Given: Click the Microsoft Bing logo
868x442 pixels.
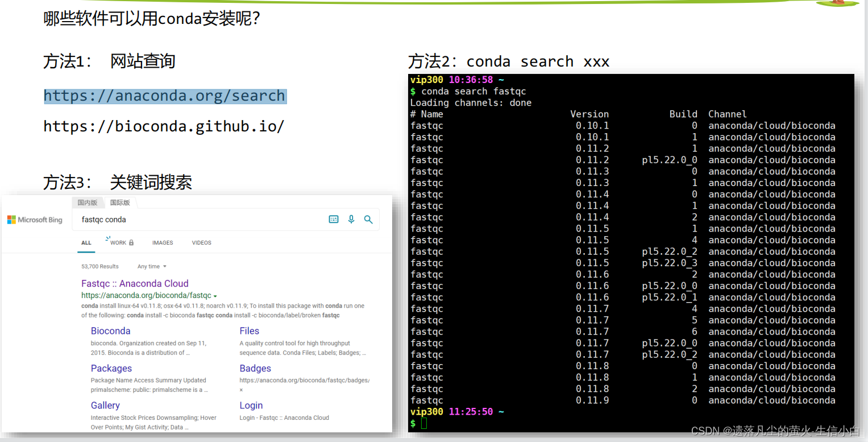Looking at the screenshot, I should coord(35,220).
